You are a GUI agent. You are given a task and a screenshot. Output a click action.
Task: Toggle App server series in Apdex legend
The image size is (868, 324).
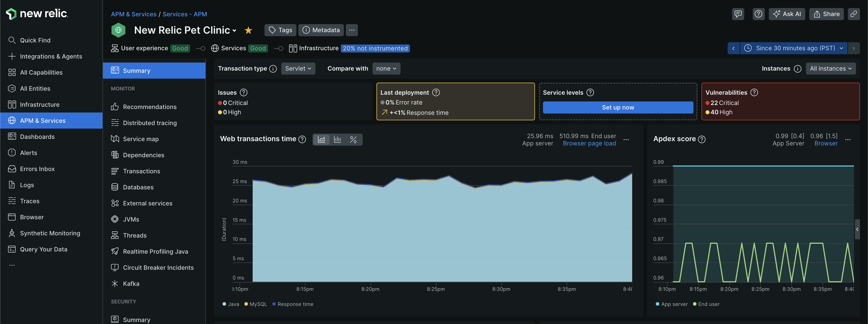(x=672, y=304)
